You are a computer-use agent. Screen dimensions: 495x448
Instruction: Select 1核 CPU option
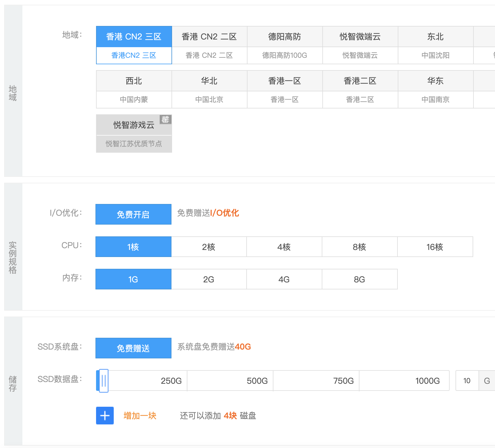[133, 247]
